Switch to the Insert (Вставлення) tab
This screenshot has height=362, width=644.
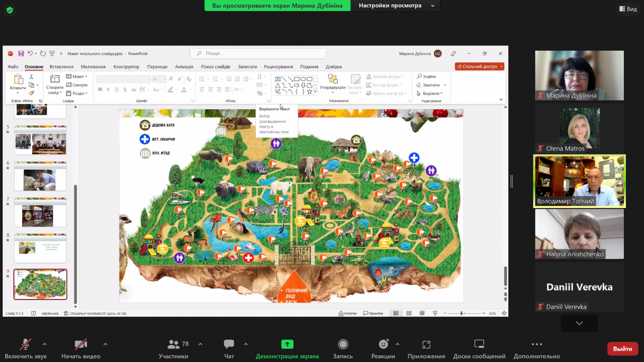point(62,67)
